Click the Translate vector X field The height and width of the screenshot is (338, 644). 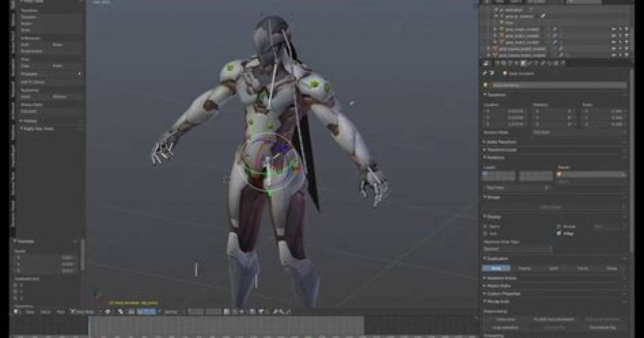click(44, 257)
